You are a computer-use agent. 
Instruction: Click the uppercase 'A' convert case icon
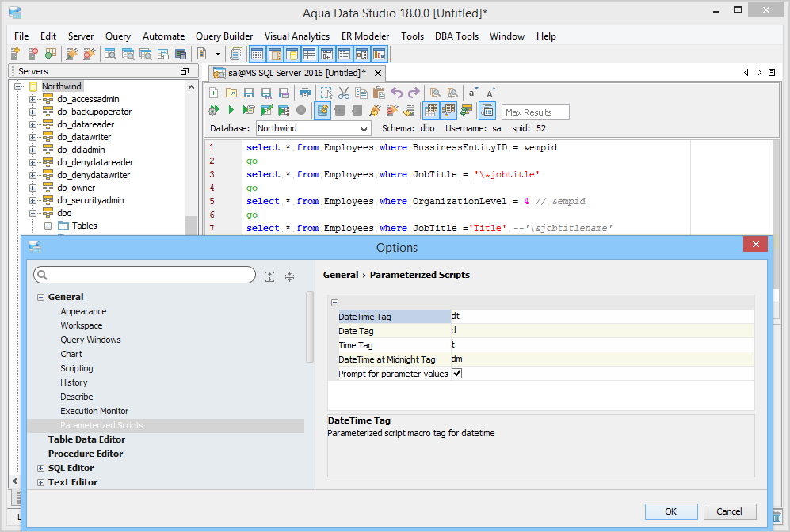(490, 93)
